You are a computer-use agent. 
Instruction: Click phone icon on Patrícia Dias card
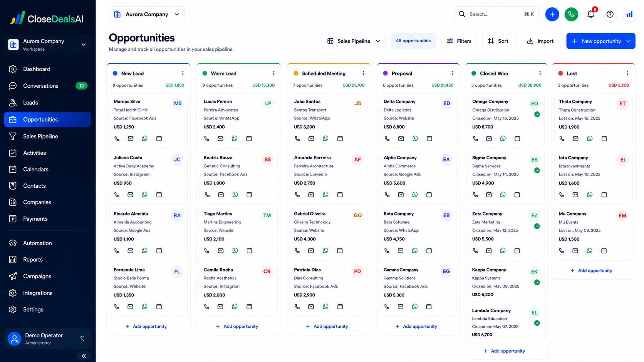click(297, 307)
